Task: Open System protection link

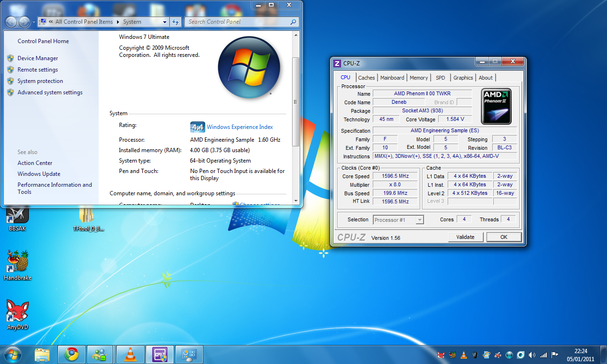Action: [40, 81]
